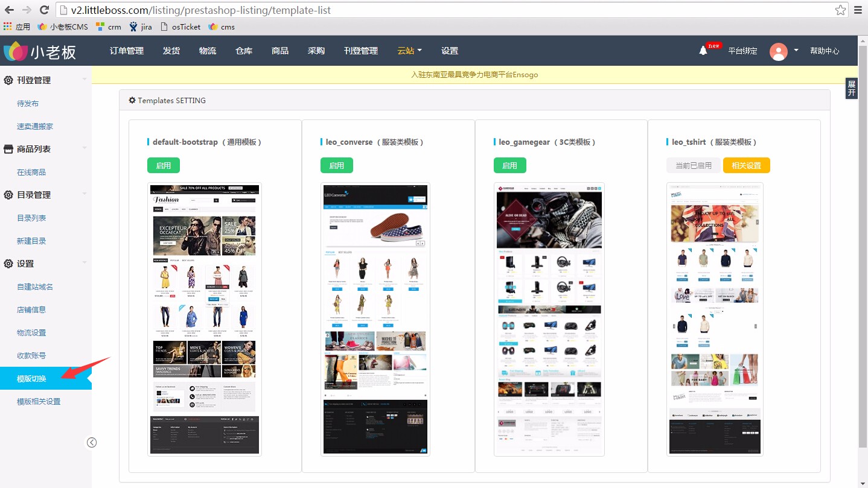Click the browser address bar
This screenshot has height=488, width=868.
point(423,10)
